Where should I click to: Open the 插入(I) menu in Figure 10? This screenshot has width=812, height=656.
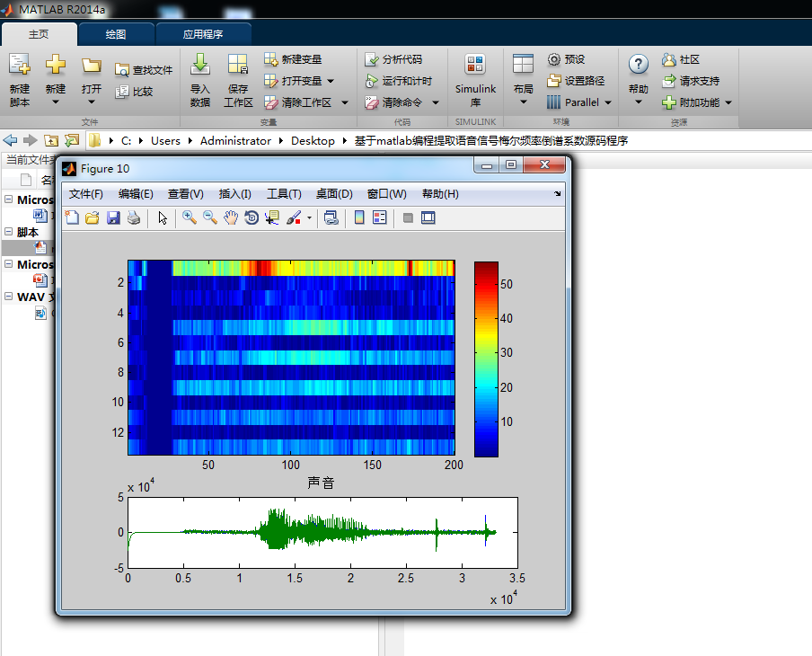coord(235,194)
